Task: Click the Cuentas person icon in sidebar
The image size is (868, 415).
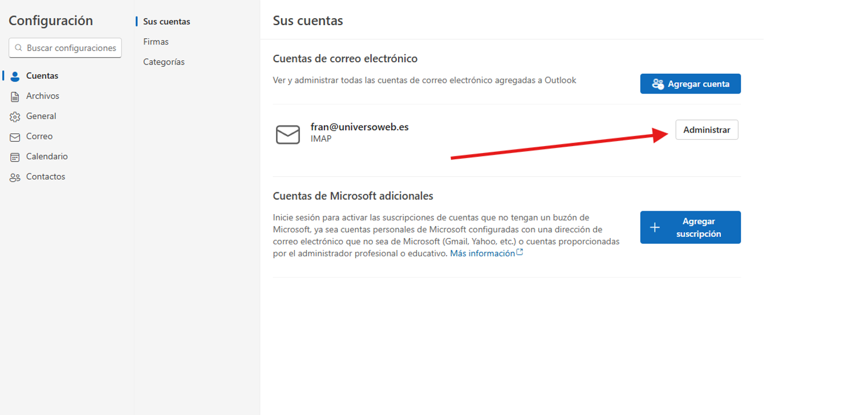Action: coord(15,76)
